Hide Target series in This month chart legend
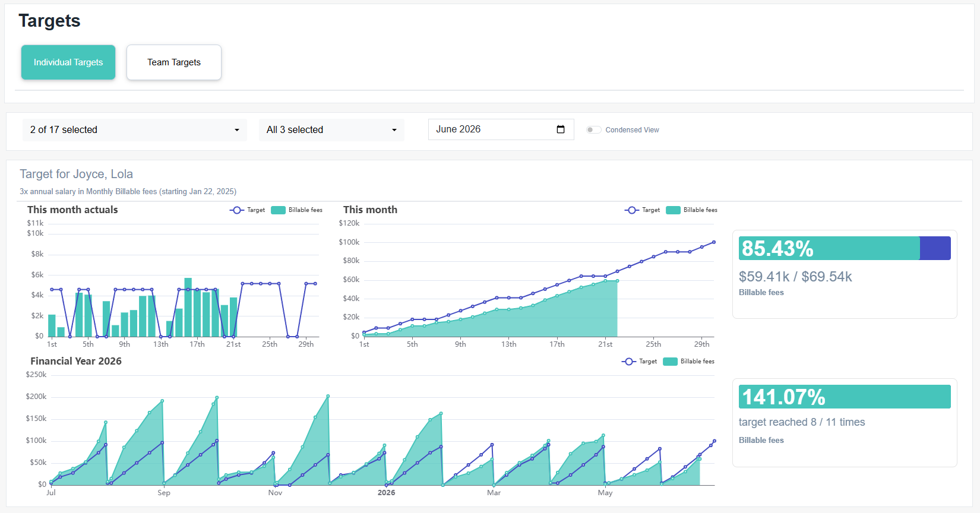The image size is (980, 513). point(643,210)
